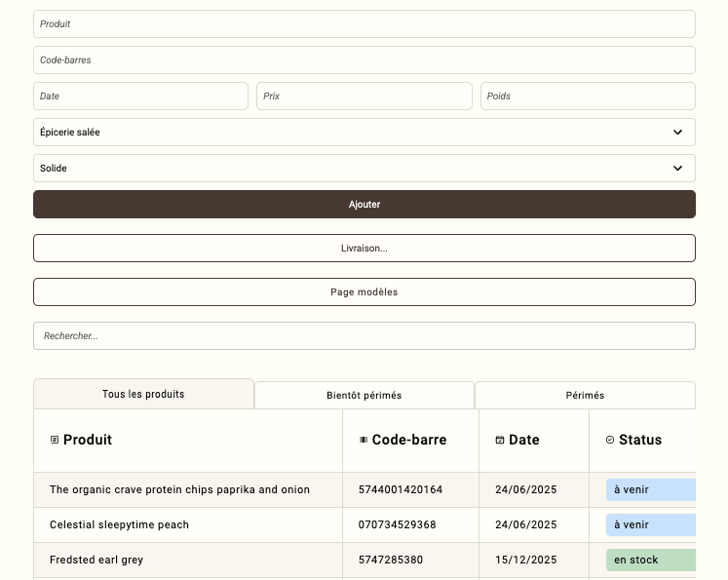
Task: Switch to Périmés tab
Action: (x=585, y=395)
